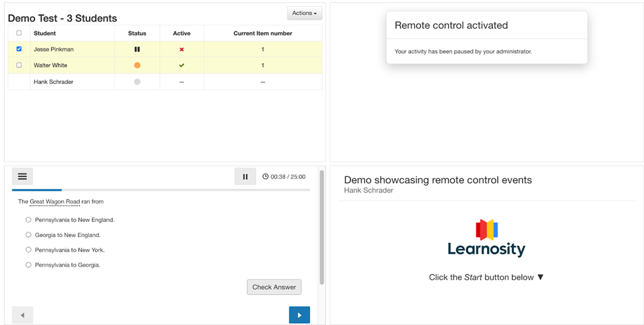Click the Check Answer button
The width and height of the screenshot is (644, 325).
pyautogui.click(x=274, y=287)
